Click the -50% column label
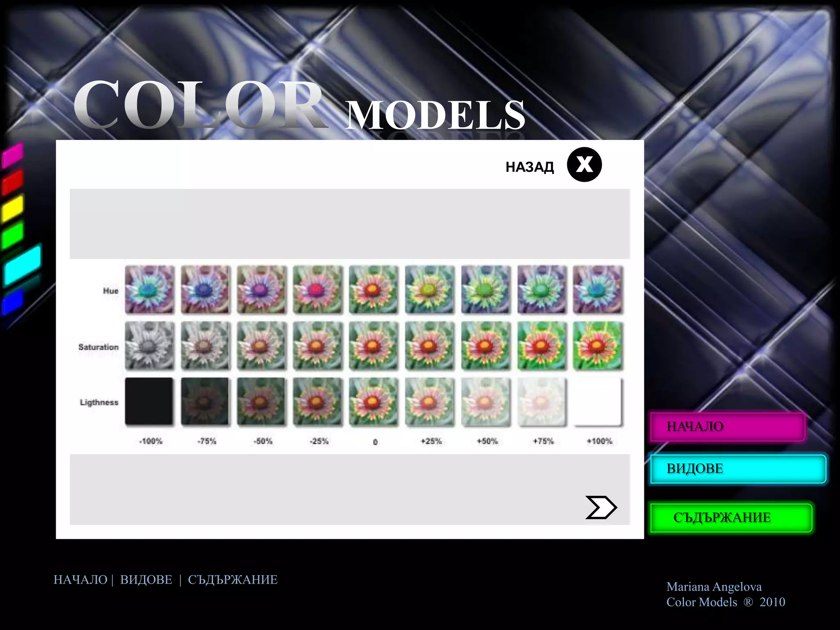Image resolution: width=840 pixels, height=630 pixels. (x=263, y=441)
